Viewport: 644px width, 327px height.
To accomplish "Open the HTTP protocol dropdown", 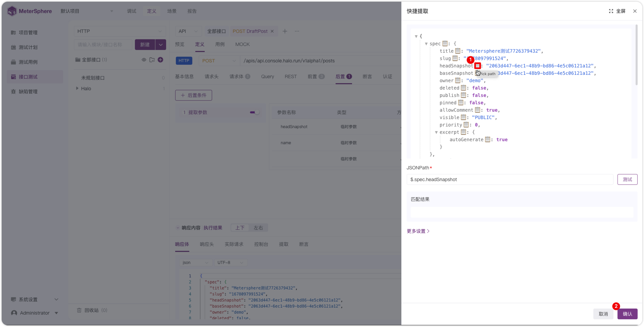I will (120, 31).
